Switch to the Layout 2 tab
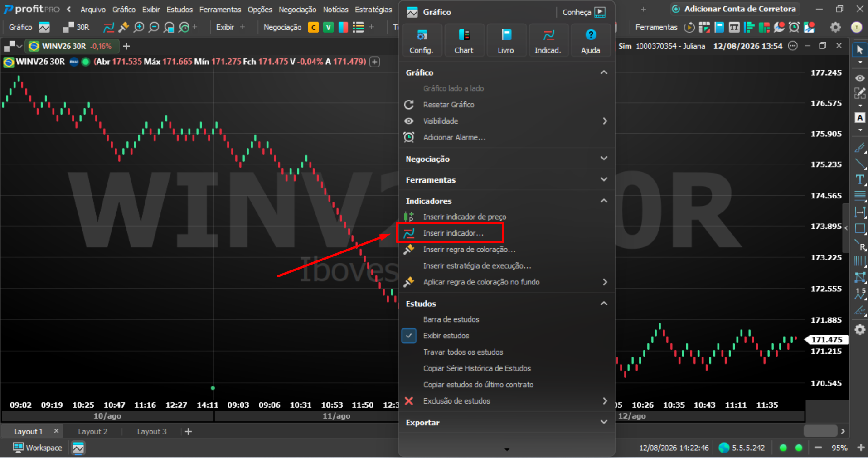Image resolution: width=868 pixels, height=458 pixels. (x=92, y=432)
